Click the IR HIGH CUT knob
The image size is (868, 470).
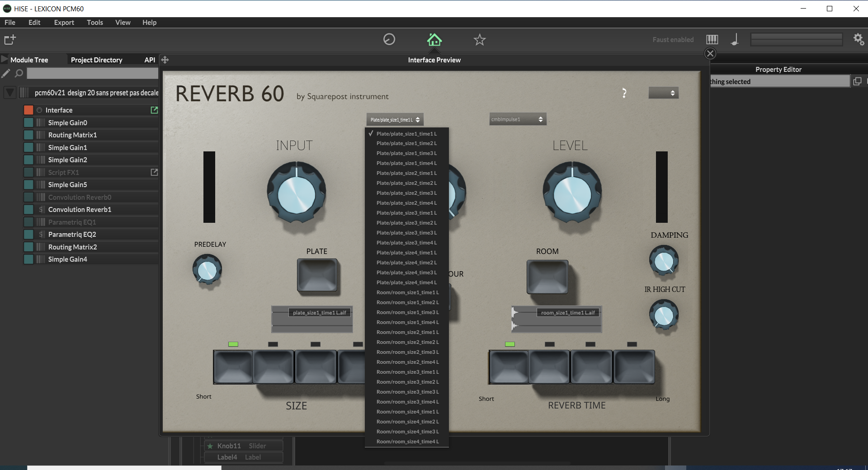click(664, 315)
